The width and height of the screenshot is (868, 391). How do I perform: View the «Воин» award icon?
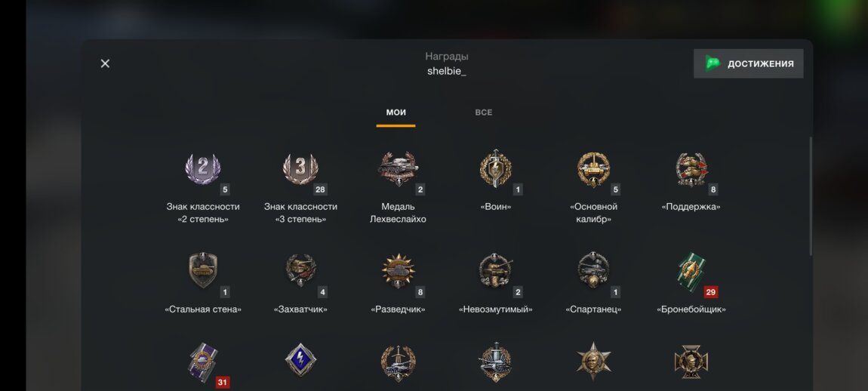495,169
